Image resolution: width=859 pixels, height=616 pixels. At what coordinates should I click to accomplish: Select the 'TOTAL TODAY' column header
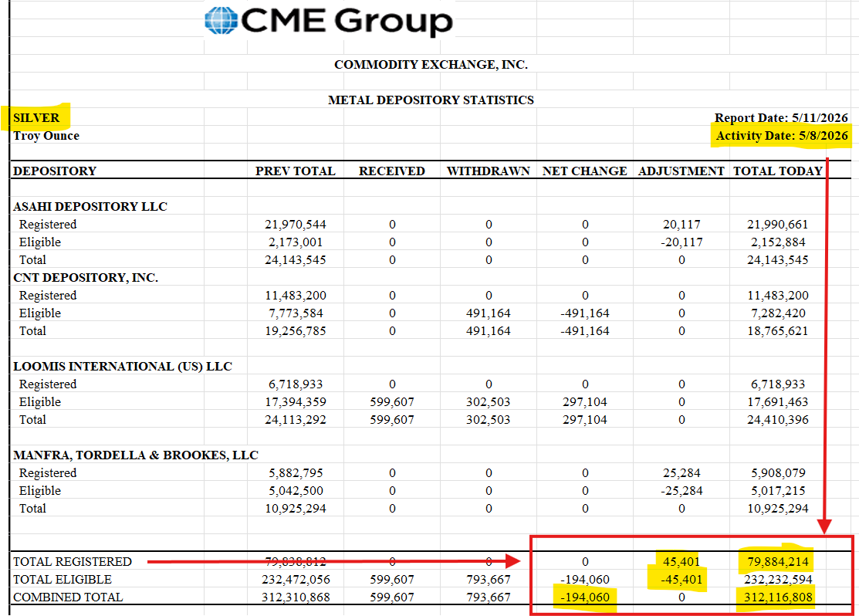778,171
